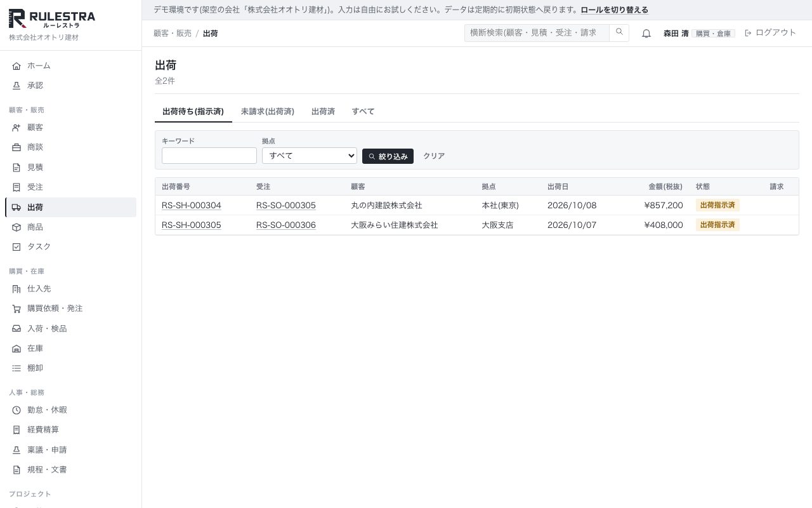The image size is (812, 508).
Task: Click the 入荷・検品 inbox icon
Action: [16, 329]
